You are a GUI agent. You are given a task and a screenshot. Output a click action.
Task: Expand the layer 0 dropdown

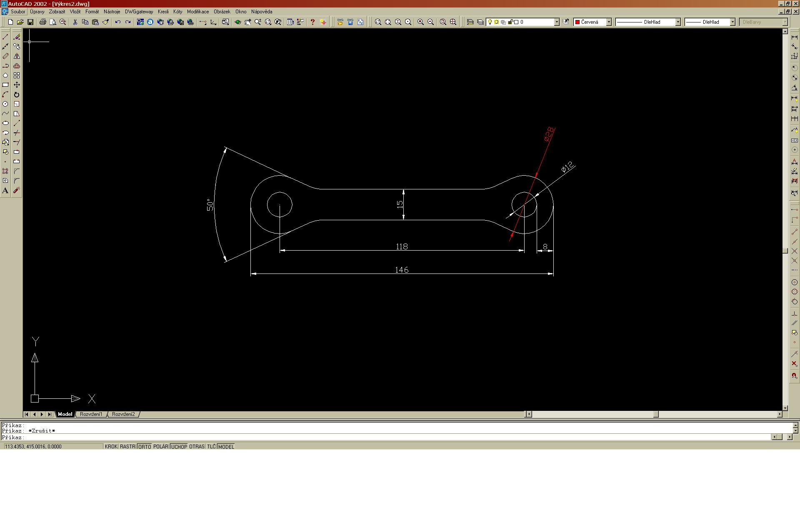point(557,22)
